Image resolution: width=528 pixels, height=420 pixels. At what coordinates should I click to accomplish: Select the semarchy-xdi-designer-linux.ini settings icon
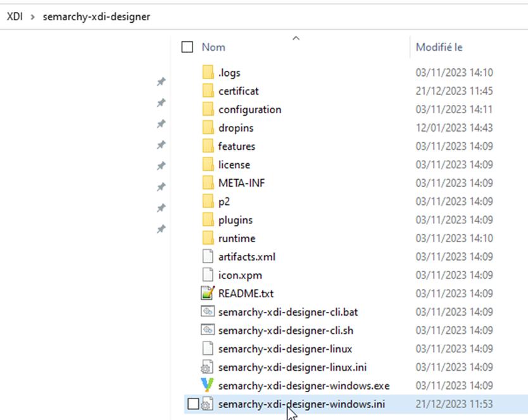207,367
